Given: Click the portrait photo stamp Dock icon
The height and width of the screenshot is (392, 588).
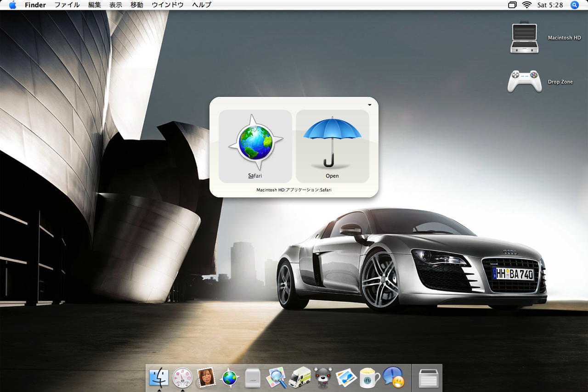Looking at the screenshot, I should pos(206,377).
